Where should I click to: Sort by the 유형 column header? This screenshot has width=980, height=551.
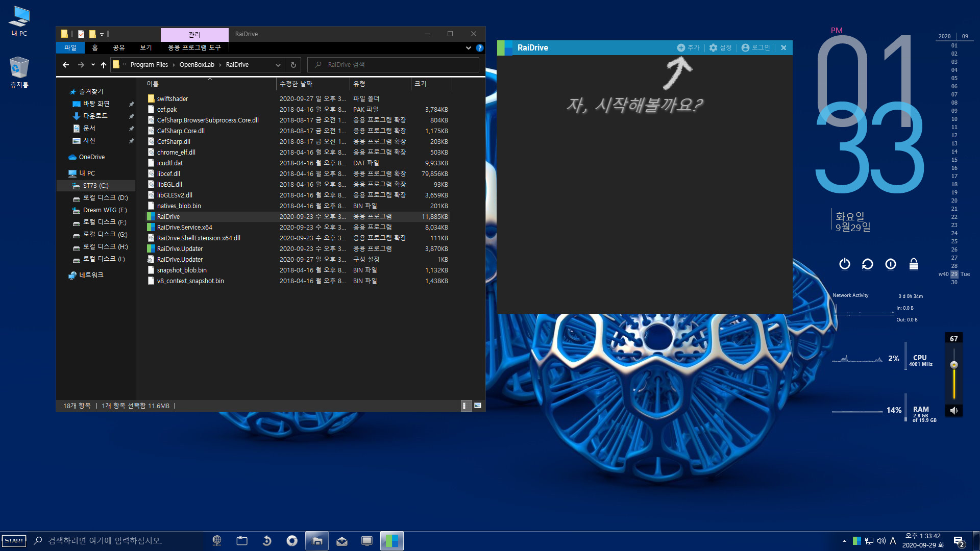point(380,84)
